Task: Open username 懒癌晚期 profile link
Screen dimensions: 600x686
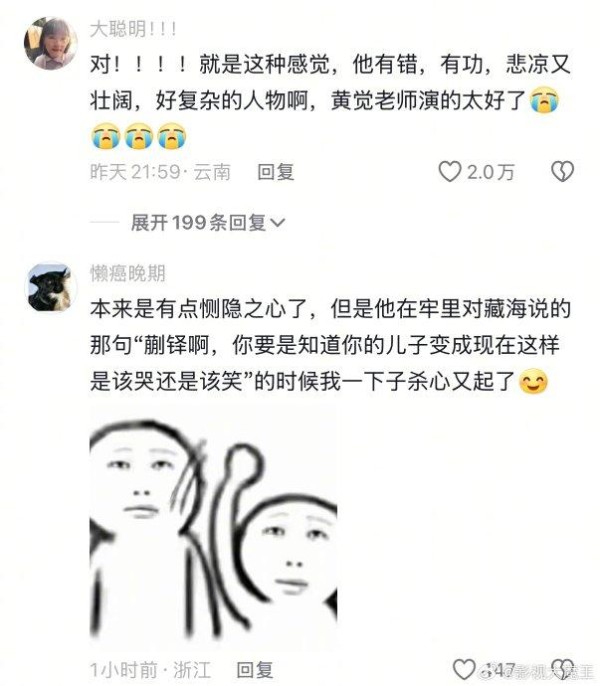Action: pyautogui.click(x=127, y=273)
